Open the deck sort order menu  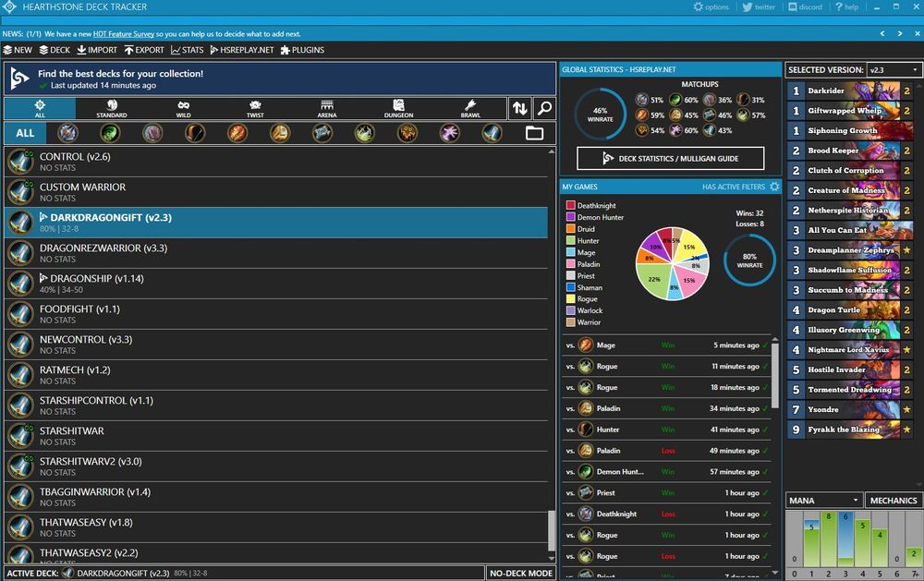(519, 108)
